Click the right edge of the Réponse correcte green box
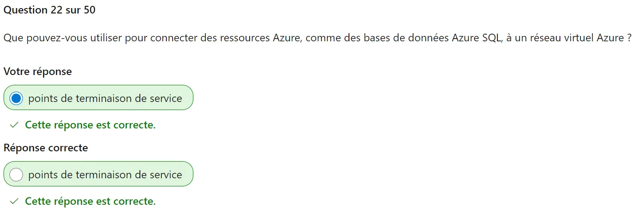The width and height of the screenshot is (644, 216). [x=192, y=174]
